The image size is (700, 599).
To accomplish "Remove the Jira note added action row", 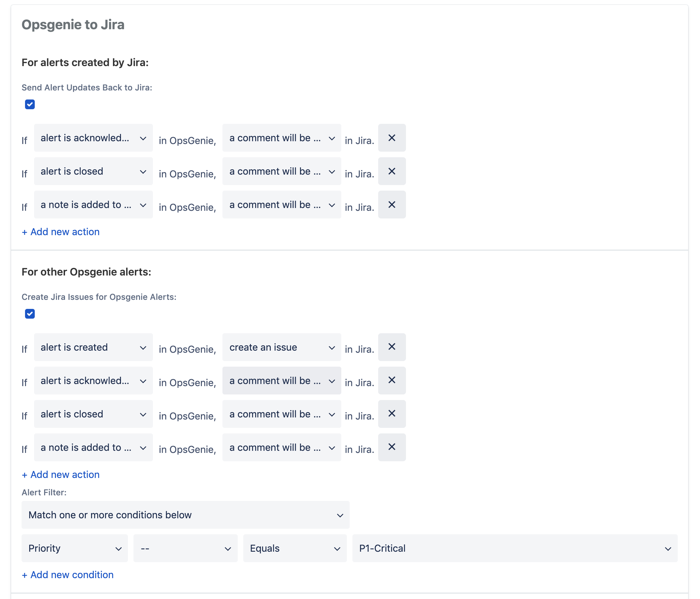I will coord(392,205).
